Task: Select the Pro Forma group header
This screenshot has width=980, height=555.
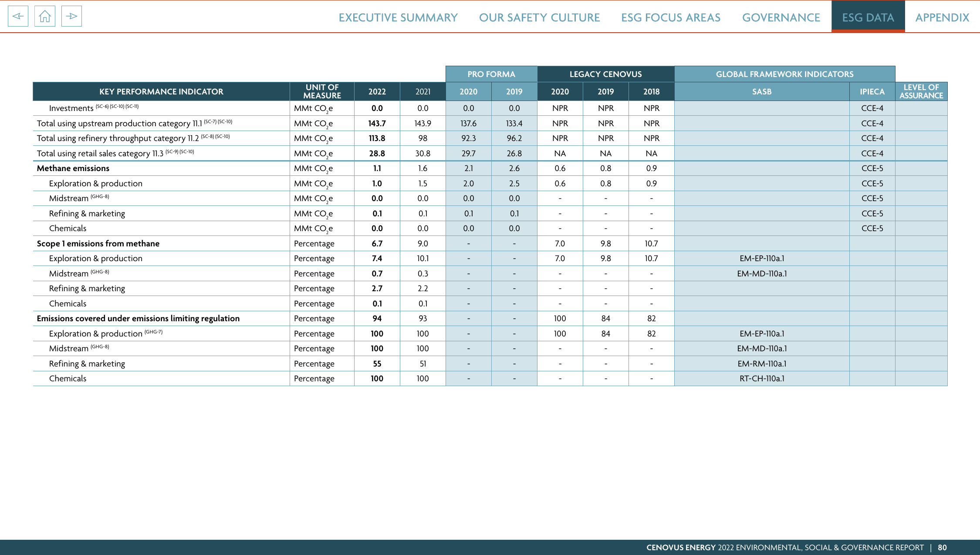Action: coord(491,74)
